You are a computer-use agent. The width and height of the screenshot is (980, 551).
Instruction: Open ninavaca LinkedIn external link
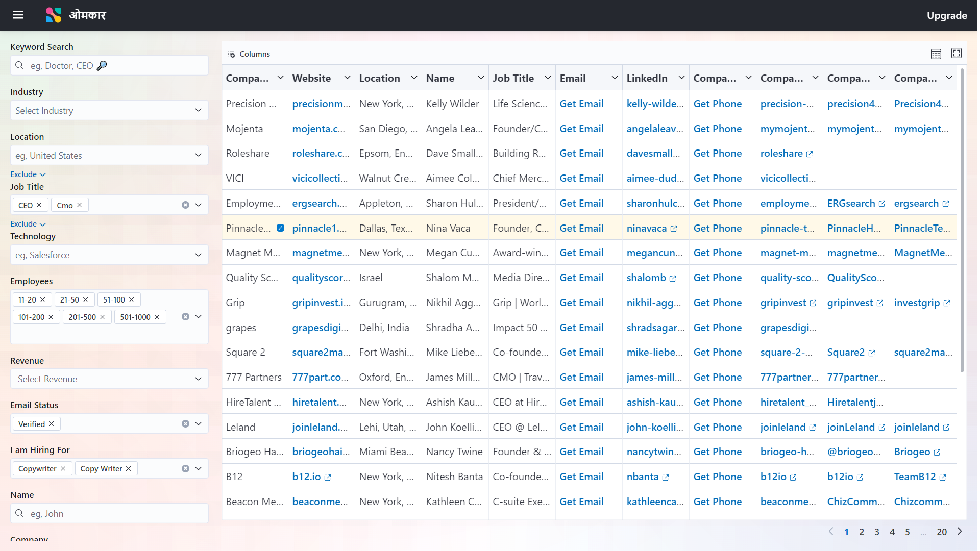pyautogui.click(x=674, y=229)
